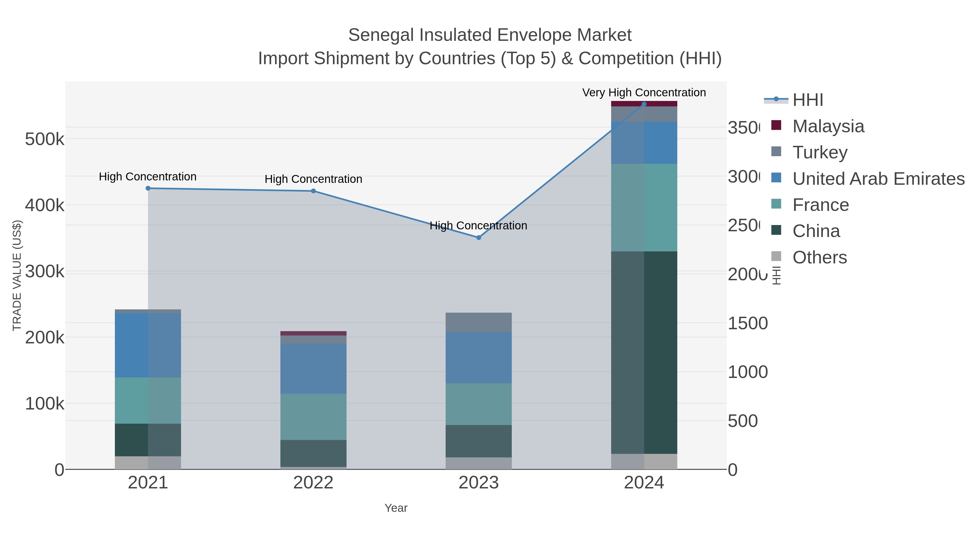Click the United Arab Emirates segment in 2024 bar
Viewport: 980px width, 551px height.
tap(644, 143)
